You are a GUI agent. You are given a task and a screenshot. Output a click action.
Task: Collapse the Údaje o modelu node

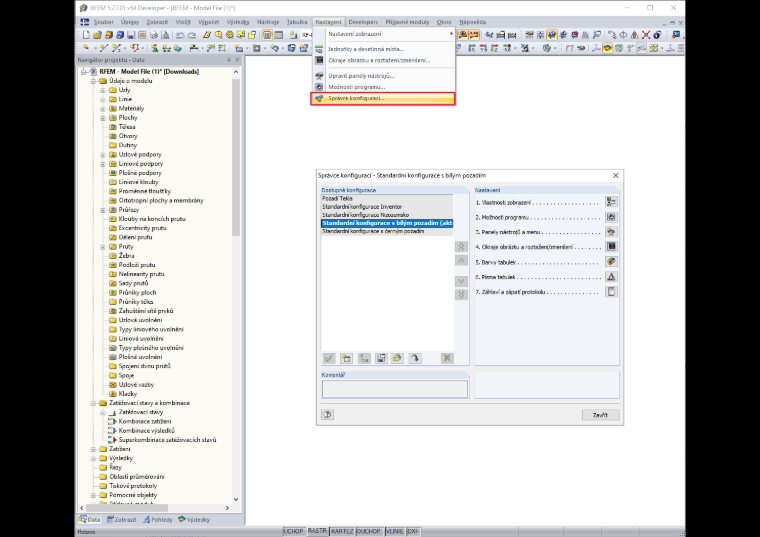(x=93, y=81)
